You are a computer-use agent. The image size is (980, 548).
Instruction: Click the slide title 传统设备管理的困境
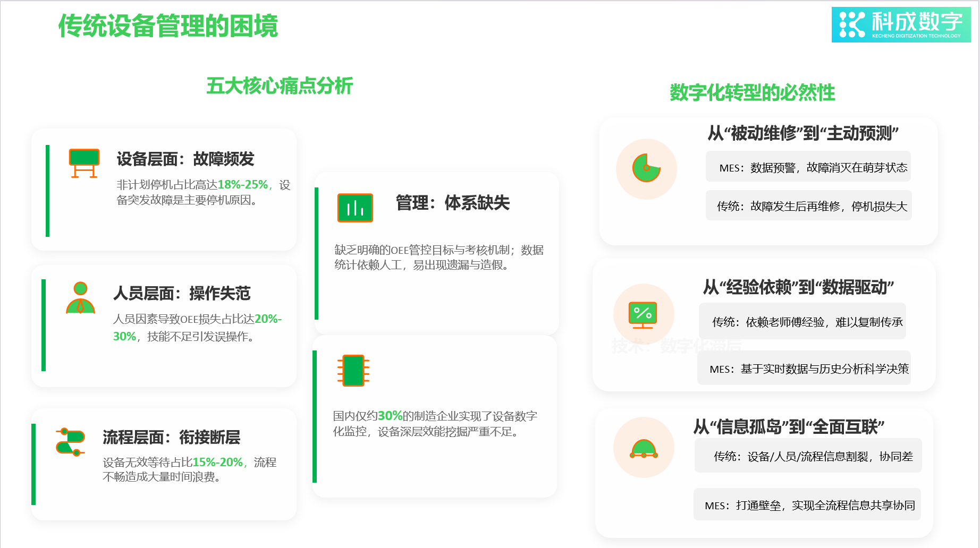click(x=168, y=25)
